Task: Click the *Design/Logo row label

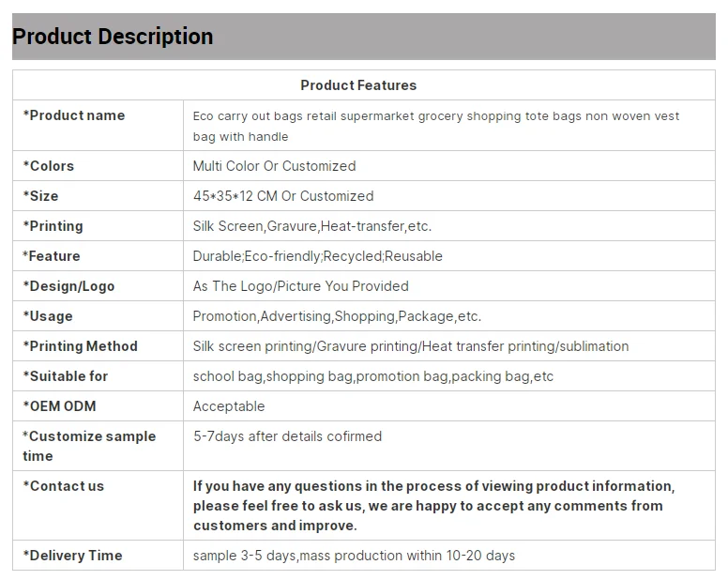Action: tap(68, 286)
